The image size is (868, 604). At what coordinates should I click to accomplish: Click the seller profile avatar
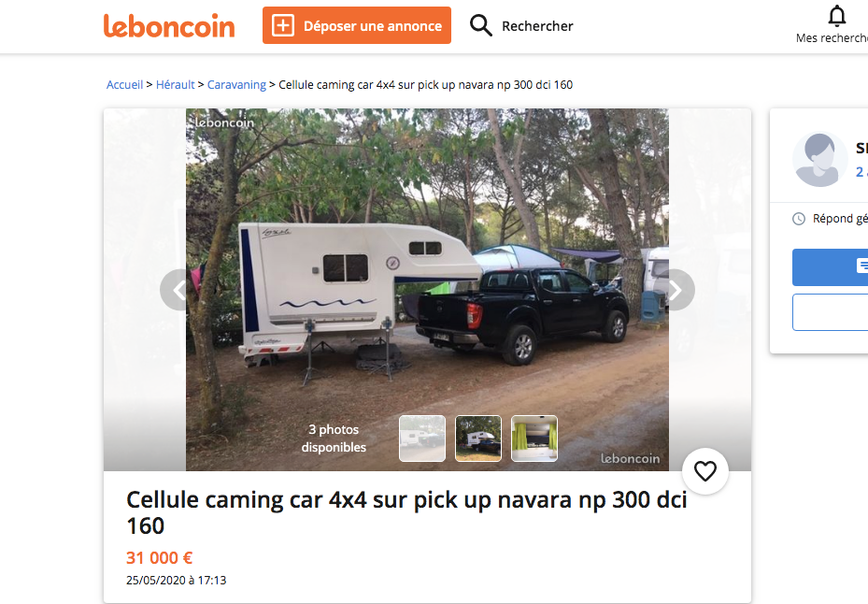pyautogui.click(x=819, y=160)
